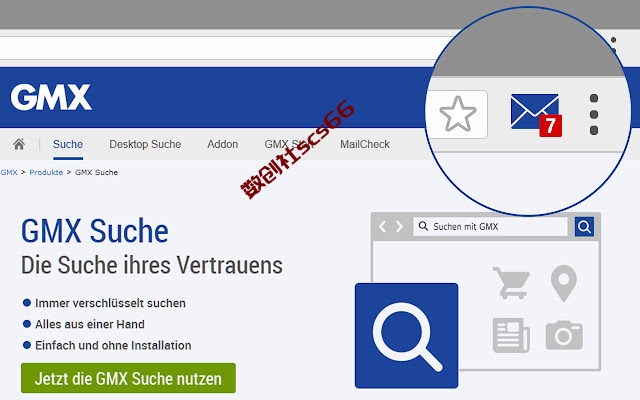Click the shopping cart icon

pos(511,283)
